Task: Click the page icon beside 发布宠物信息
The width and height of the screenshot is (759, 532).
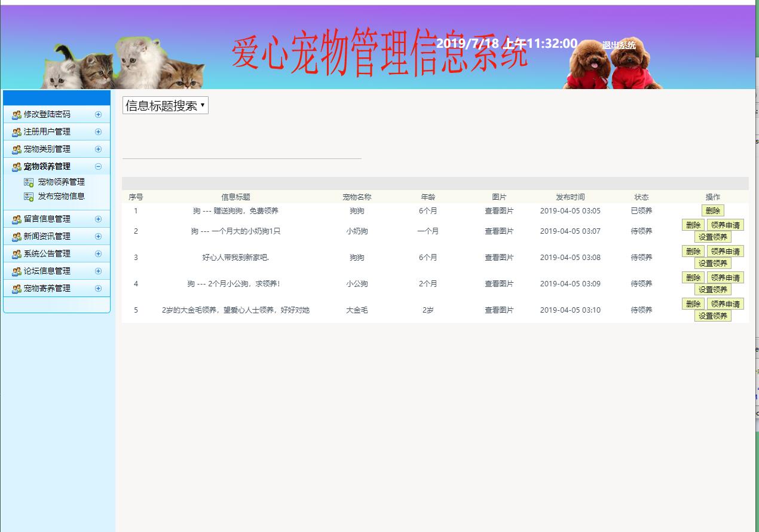Action: point(30,196)
